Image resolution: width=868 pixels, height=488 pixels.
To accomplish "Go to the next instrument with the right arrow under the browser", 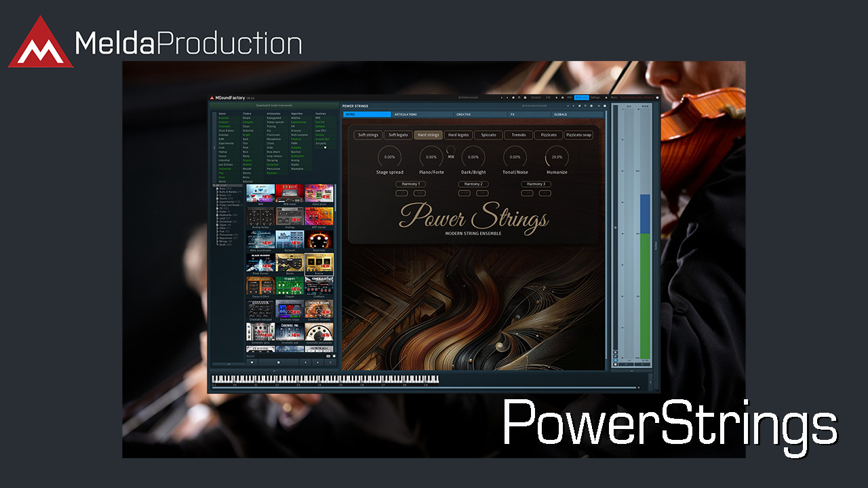I will point(317,363).
